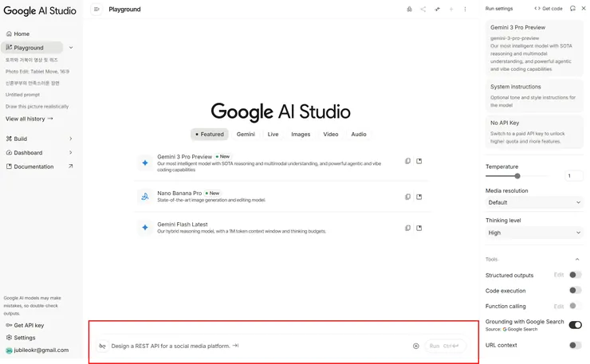Click Edit next to Structured outputs

(x=559, y=275)
